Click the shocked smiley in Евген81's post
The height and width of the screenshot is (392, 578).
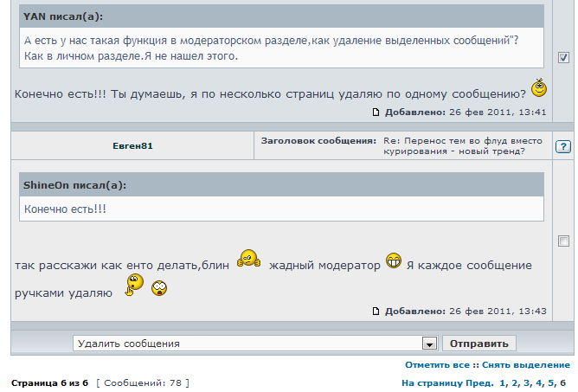[159, 288]
